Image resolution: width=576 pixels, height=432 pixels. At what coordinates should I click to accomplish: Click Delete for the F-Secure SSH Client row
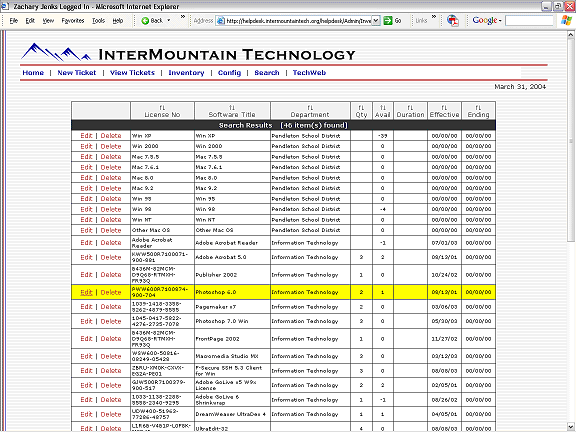(111, 370)
